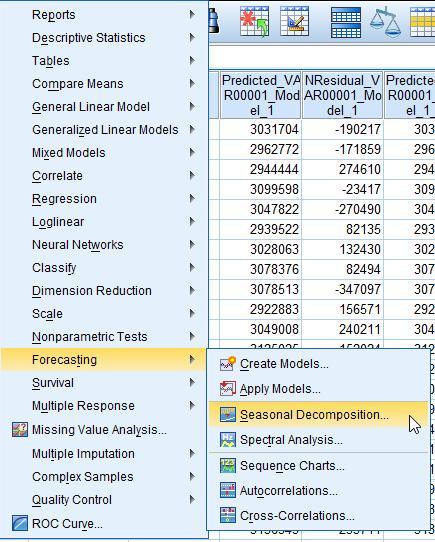
Task: Expand the Survival submenu arrow
Action: tap(192, 382)
